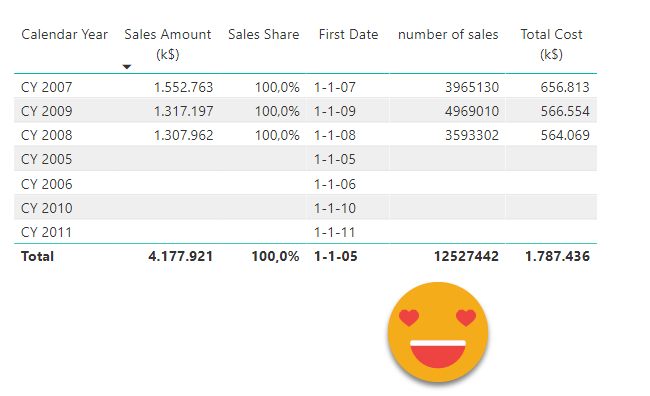Screen dimensions: 650x396
Task: Click the 1.552.763 sales amount cell
Action: pyautogui.click(x=183, y=87)
